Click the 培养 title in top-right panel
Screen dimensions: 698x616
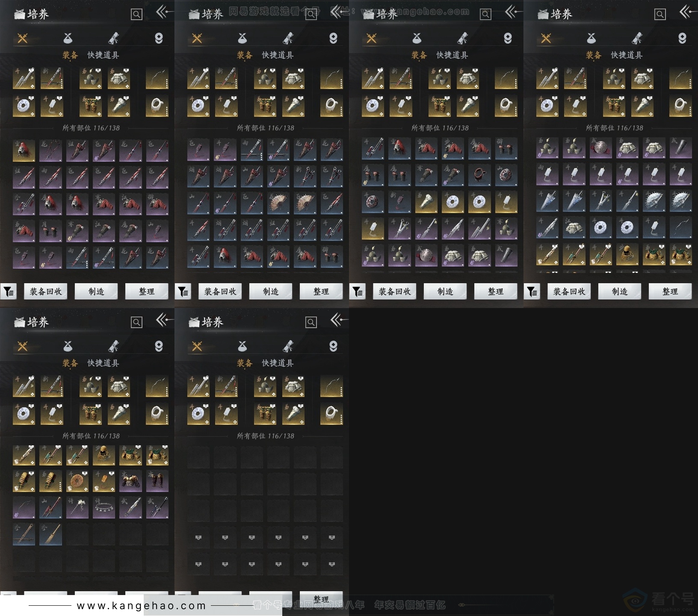point(561,14)
